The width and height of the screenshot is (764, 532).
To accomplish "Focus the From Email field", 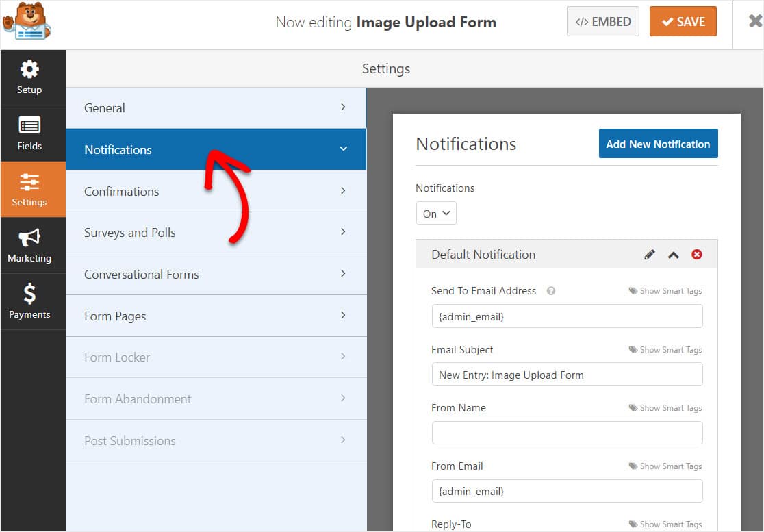I will click(567, 491).
